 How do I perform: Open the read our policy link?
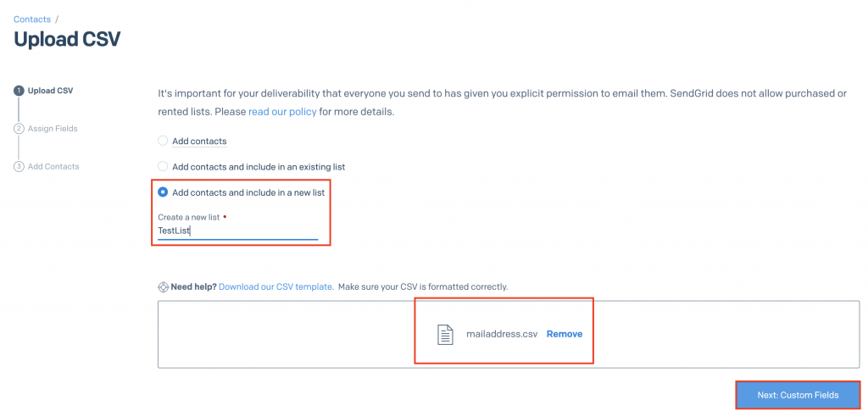[282, 111]
